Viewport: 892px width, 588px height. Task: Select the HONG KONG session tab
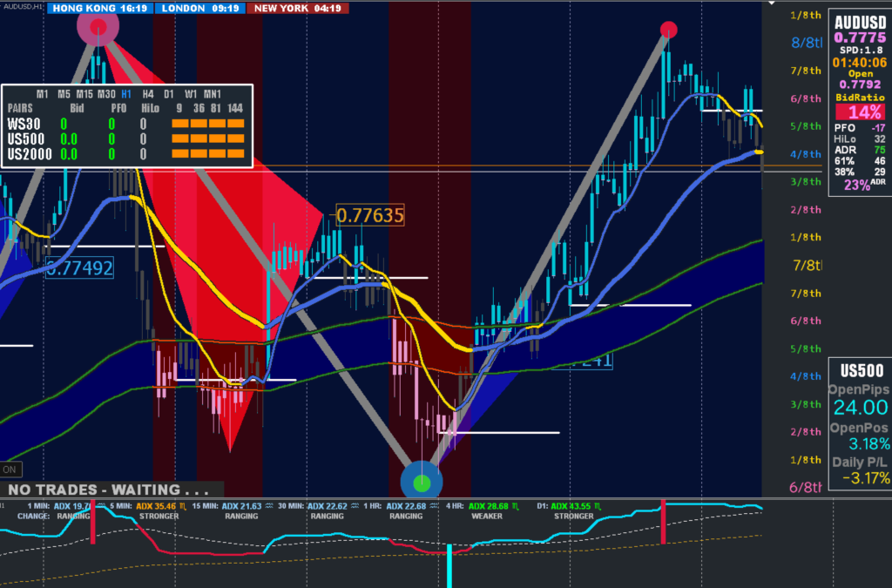100,8
